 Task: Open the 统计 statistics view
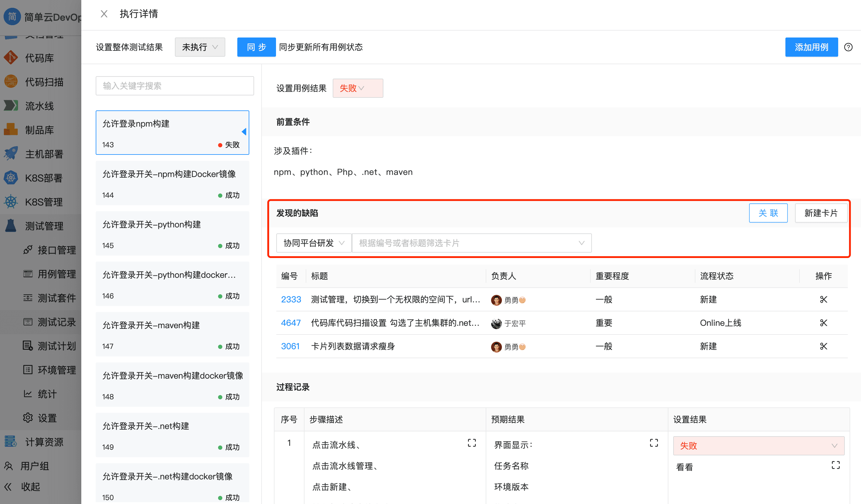(47, 394)
